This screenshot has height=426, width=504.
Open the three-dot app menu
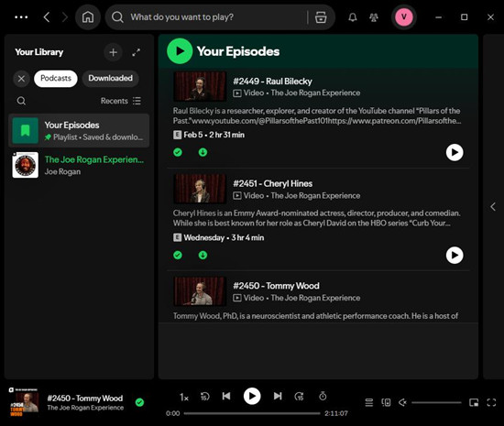(21, 17)
